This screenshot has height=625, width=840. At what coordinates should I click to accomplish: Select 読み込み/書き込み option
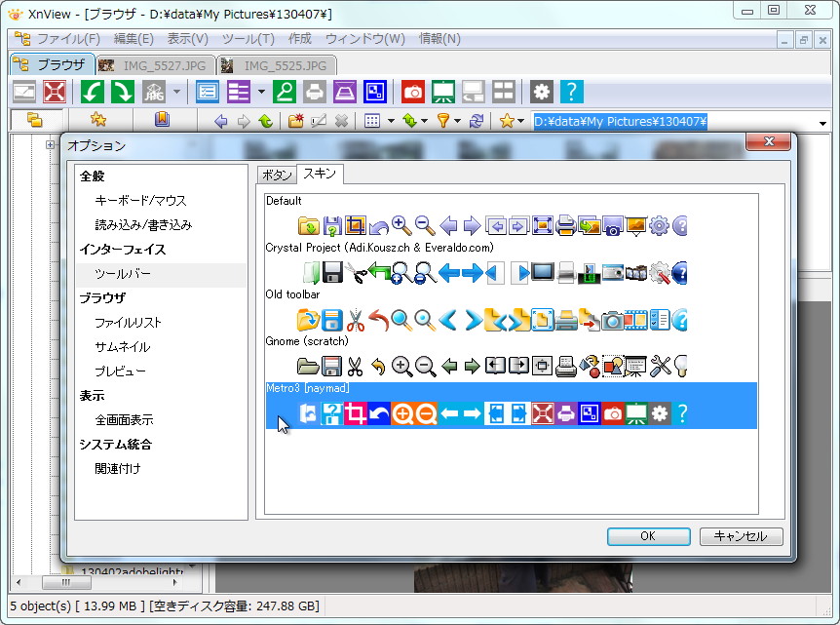click(x=143, y=224)
